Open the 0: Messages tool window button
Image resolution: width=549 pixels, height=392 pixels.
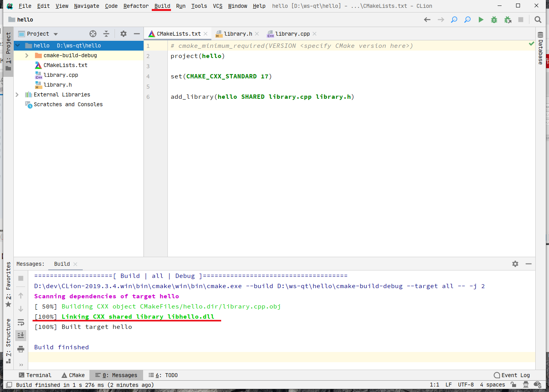pos(116,375)
